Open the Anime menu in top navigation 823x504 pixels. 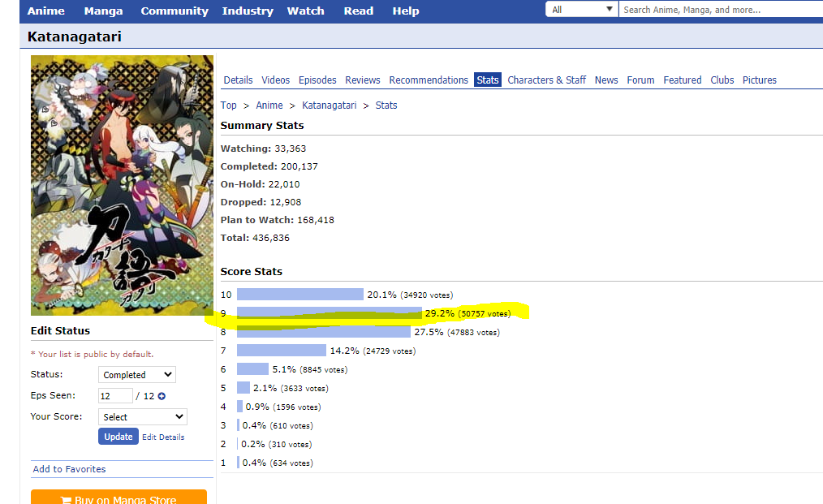(46, 11)
